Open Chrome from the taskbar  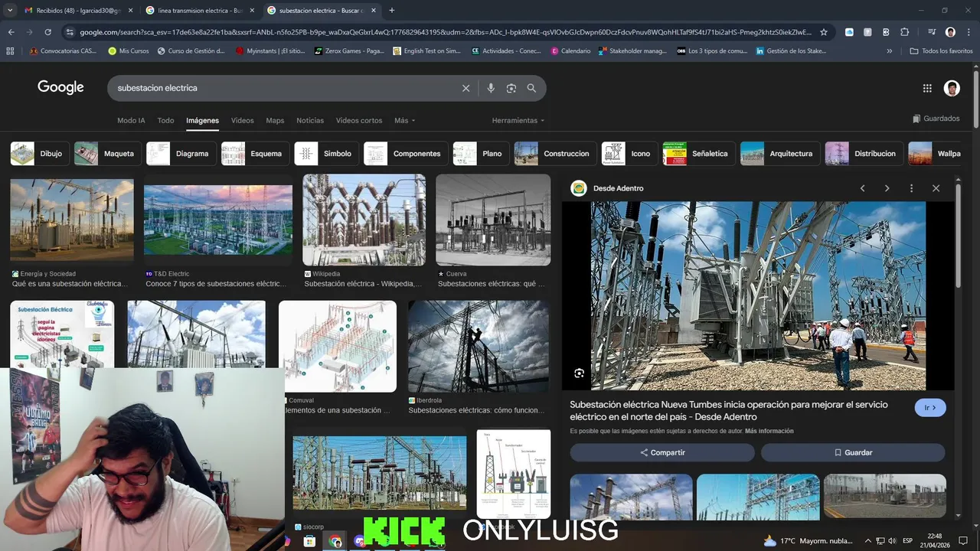point(335,541)
